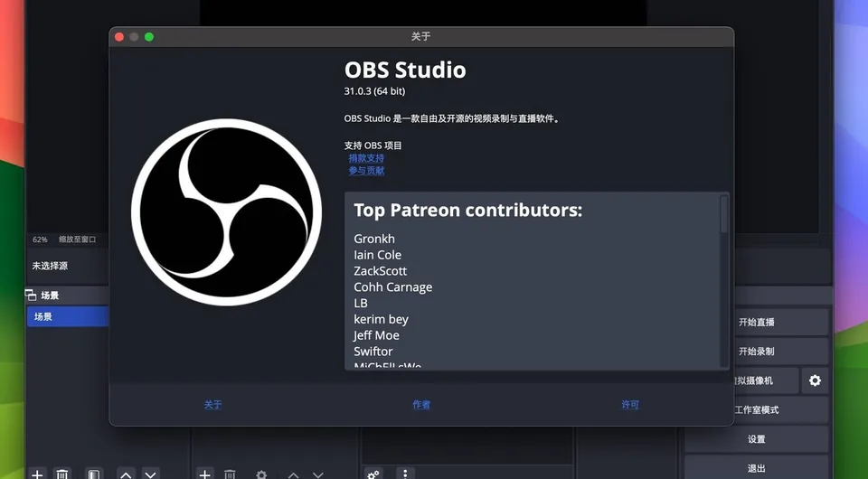Close the 关于 dialog with the red button

tap(119, 37)
